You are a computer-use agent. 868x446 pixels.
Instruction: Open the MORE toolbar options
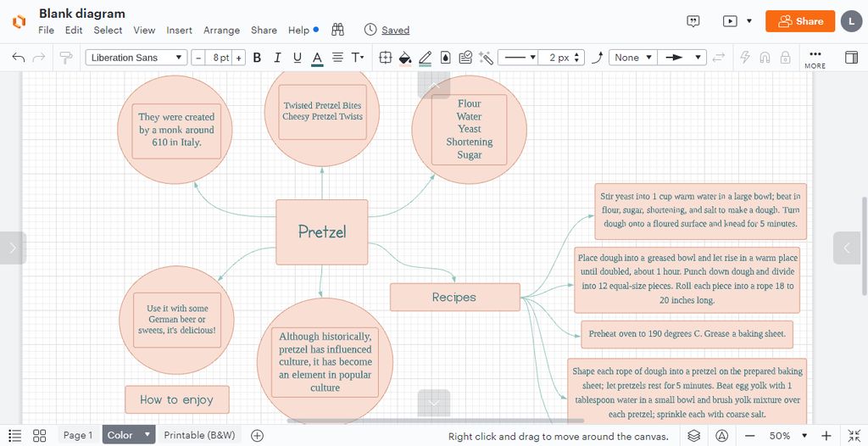(x=815, y=59)
